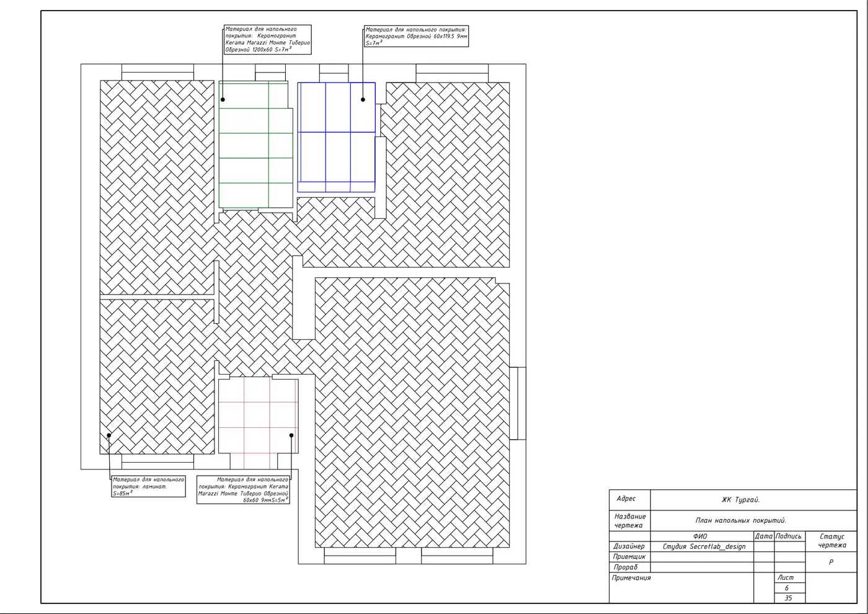Select the 'Подпись' column header

[x=789, y=536]
